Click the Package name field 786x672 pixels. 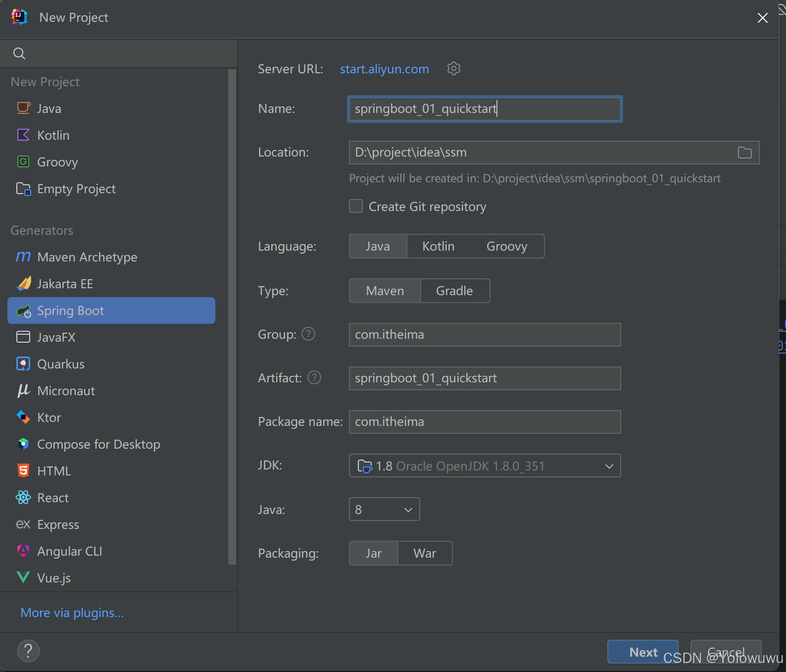(x=485, y=422)
